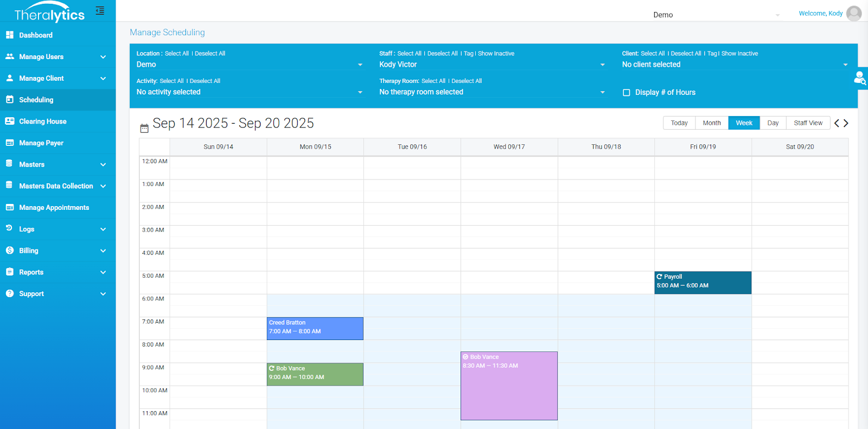Click checkmark icon on purple Bob Vance event
This screenshot has width=868, height=429.
[x=465, y=357]
